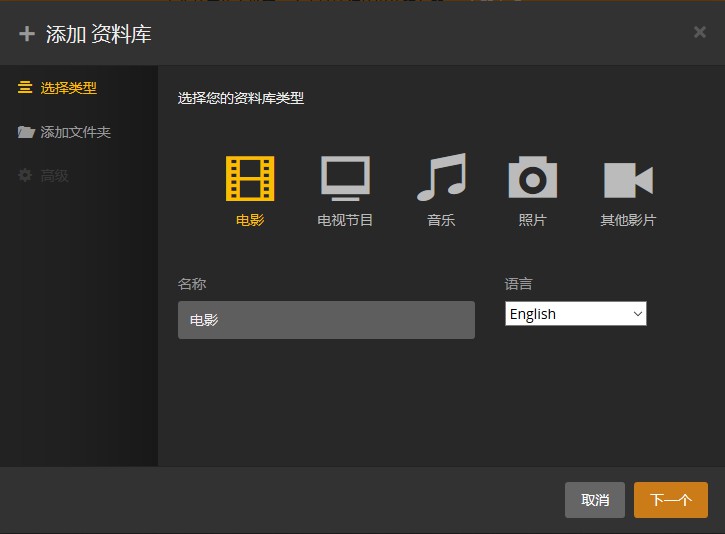This screenshot has width=725, height=534.
Task: Click the arrow on the English combo box
Action: [x=637, y=314]
